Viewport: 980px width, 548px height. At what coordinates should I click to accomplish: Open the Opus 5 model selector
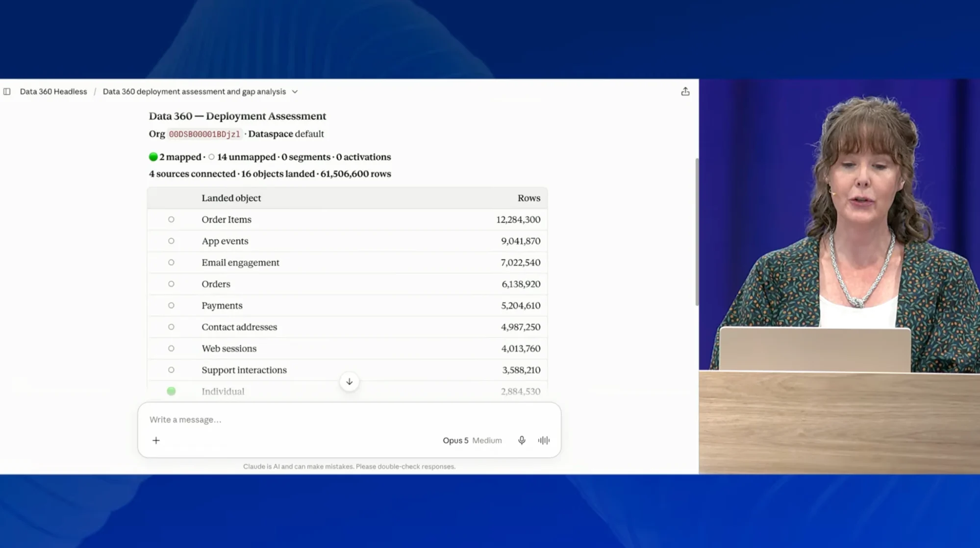coord(455,441)
